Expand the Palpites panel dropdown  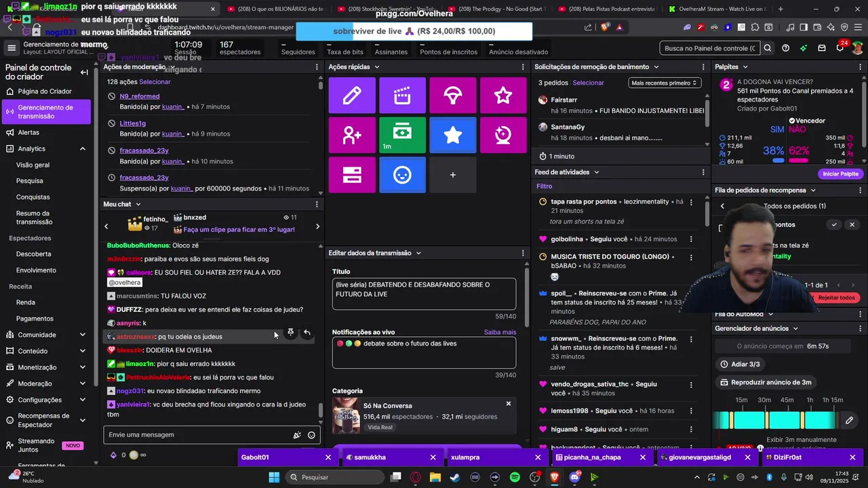coord(745,67)
